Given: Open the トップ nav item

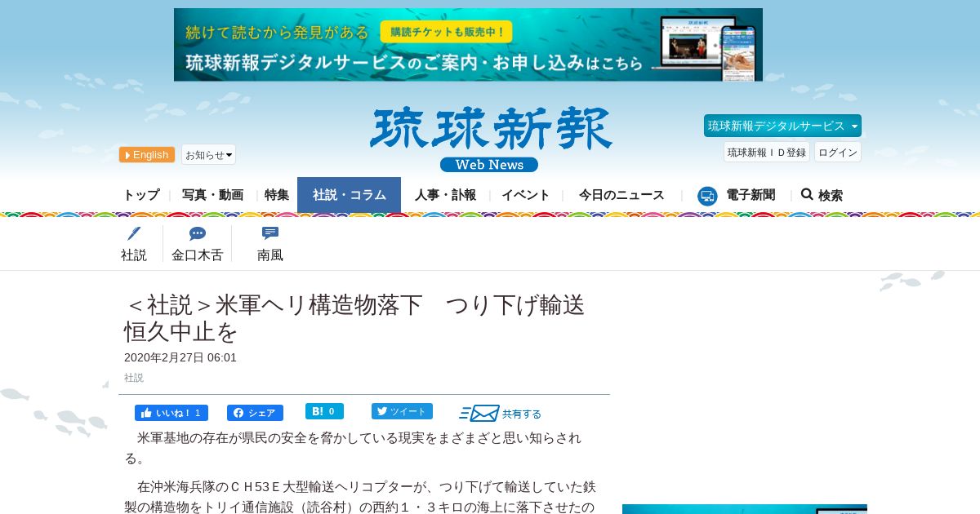Looking at the screenshot, I should tap(141, 195).
